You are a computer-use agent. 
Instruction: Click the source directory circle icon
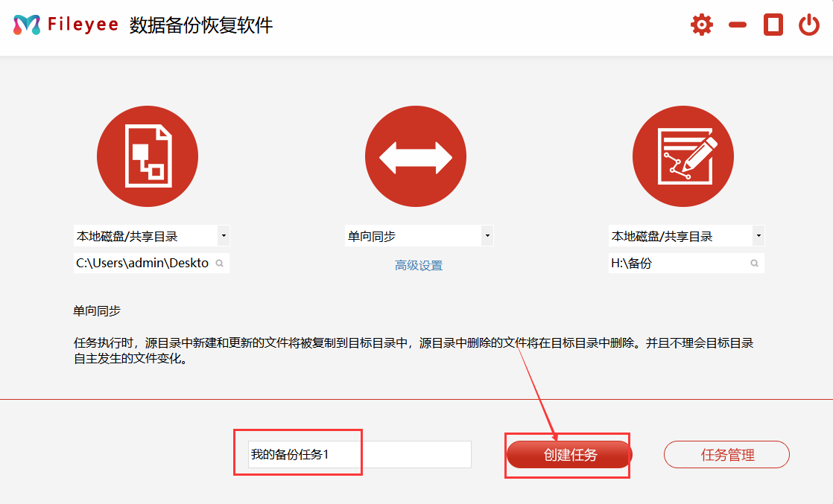pyautogui.click(x=148, y=156)
